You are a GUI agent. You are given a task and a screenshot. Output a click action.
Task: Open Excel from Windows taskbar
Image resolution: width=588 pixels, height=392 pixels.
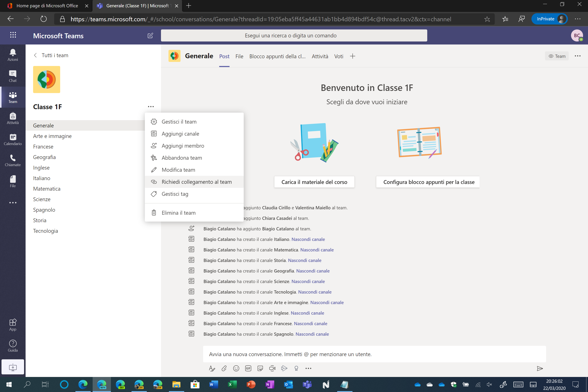[x=232, y=384]
